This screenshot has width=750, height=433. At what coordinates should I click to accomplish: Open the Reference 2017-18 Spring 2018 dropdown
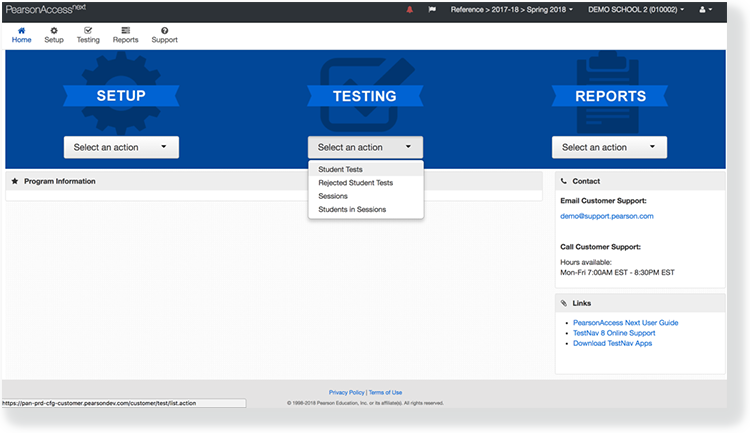pyautogui.click(x=512, y=9)
